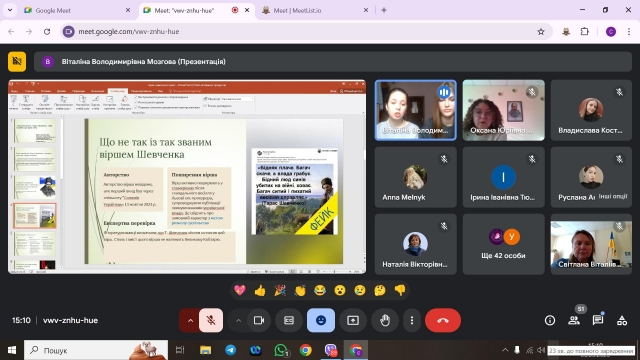The width and height of the screenshot is (640, 360).
Task: Click the red leave call button
Action: pos(443,320)
